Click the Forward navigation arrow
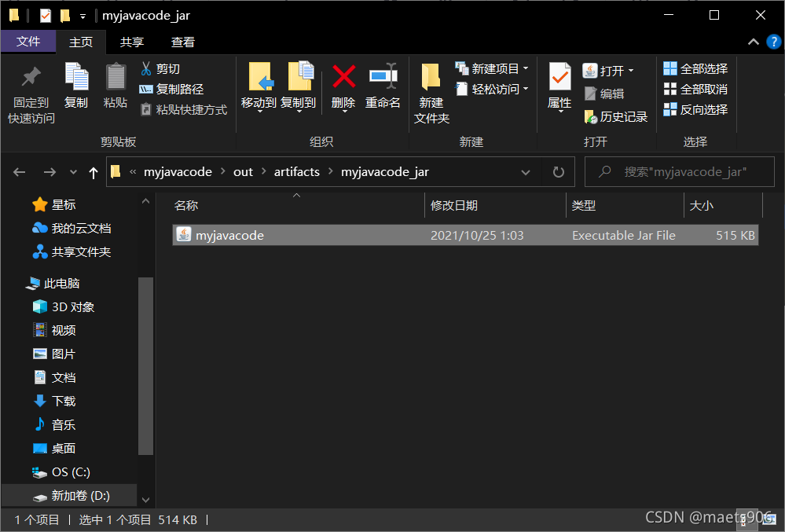Viewport: 785px width, 532px height. (50, 172)
